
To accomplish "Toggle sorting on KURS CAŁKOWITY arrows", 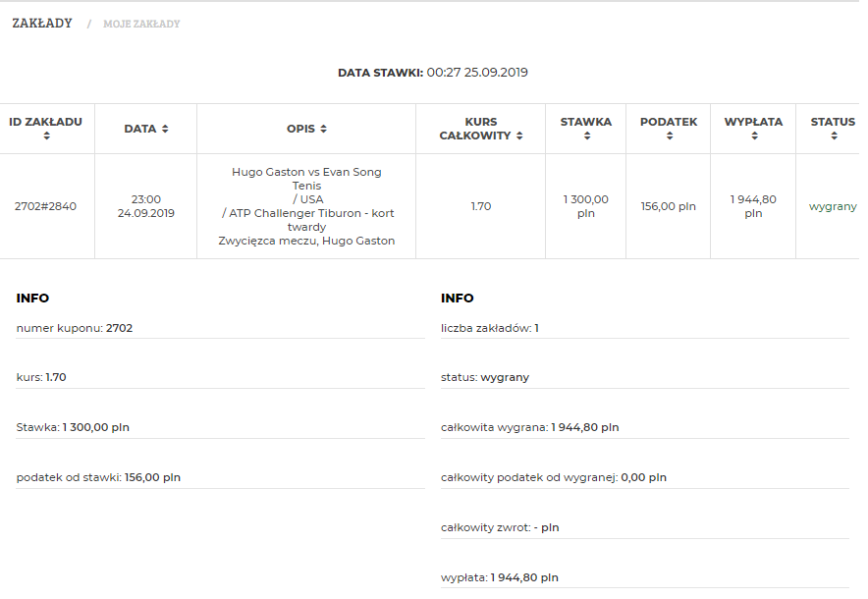I will (519, 136).
